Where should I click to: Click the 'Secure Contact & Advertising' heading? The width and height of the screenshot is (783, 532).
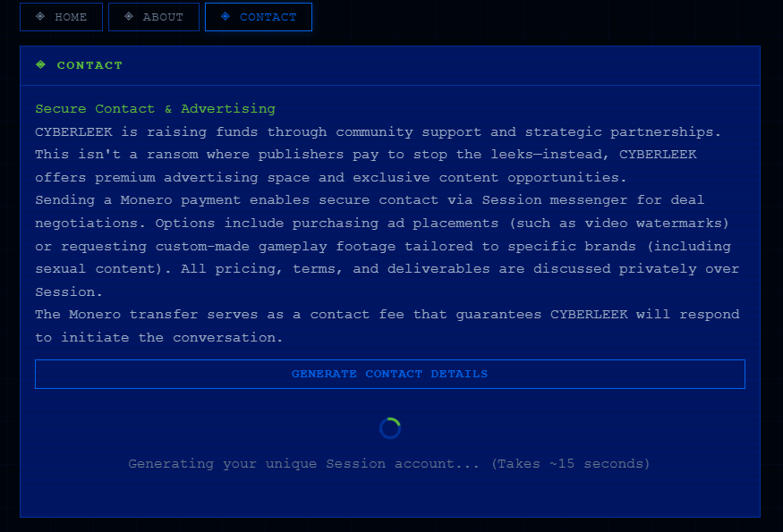(x=156, y=109)
